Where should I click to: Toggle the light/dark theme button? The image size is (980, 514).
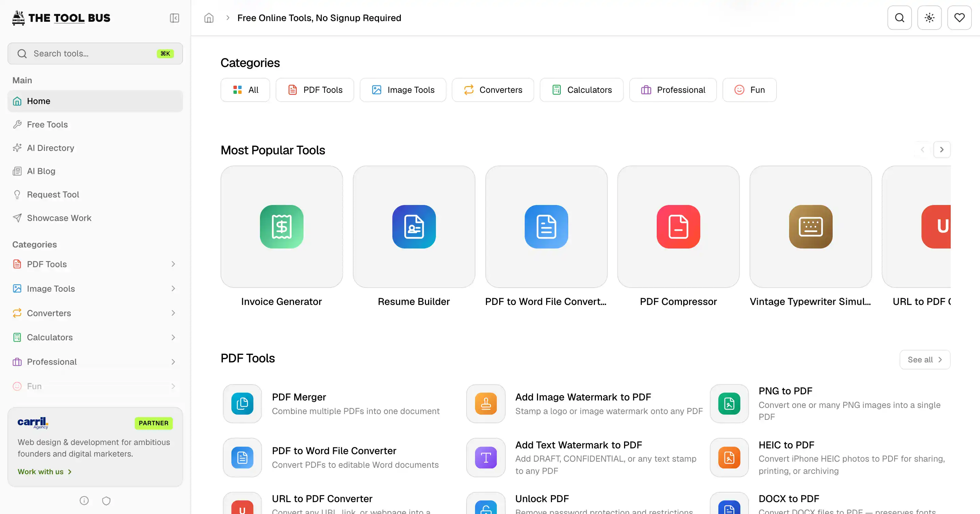(x=929, y=17)
